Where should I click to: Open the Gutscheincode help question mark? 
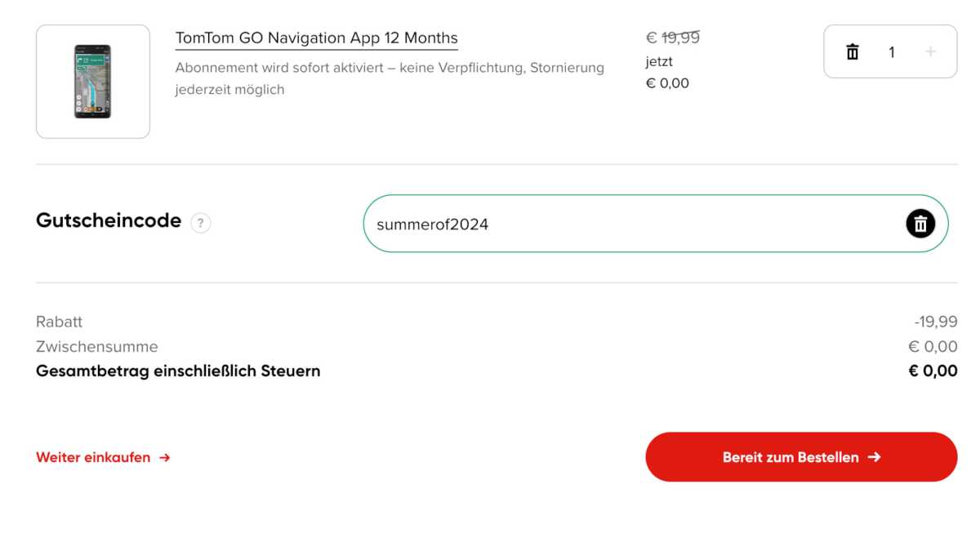coord(200,223)
